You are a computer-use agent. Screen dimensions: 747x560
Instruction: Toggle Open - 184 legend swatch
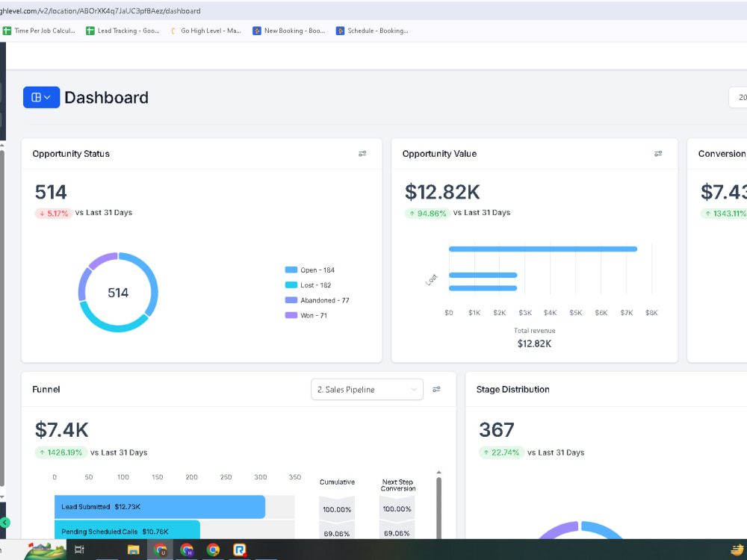tap(291, 270)
